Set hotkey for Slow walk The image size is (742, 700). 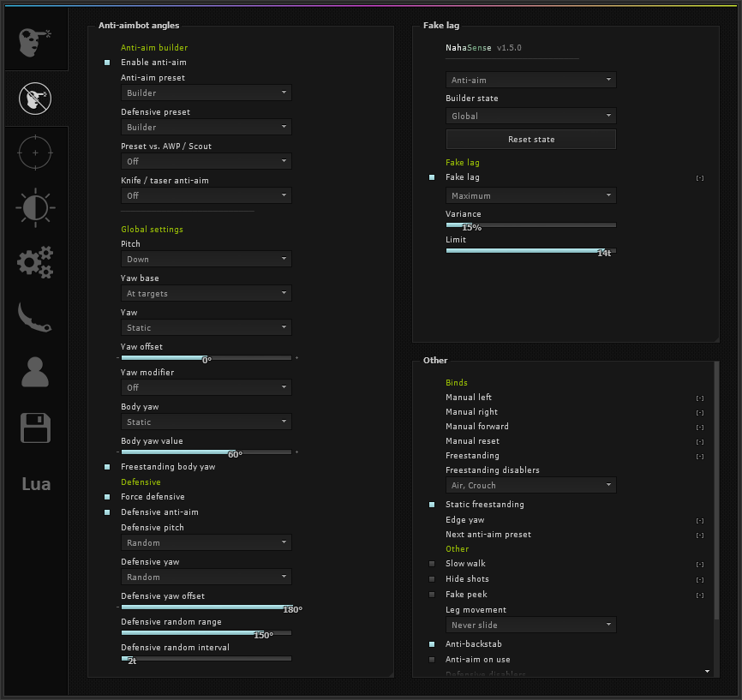(x=700, y=564)
